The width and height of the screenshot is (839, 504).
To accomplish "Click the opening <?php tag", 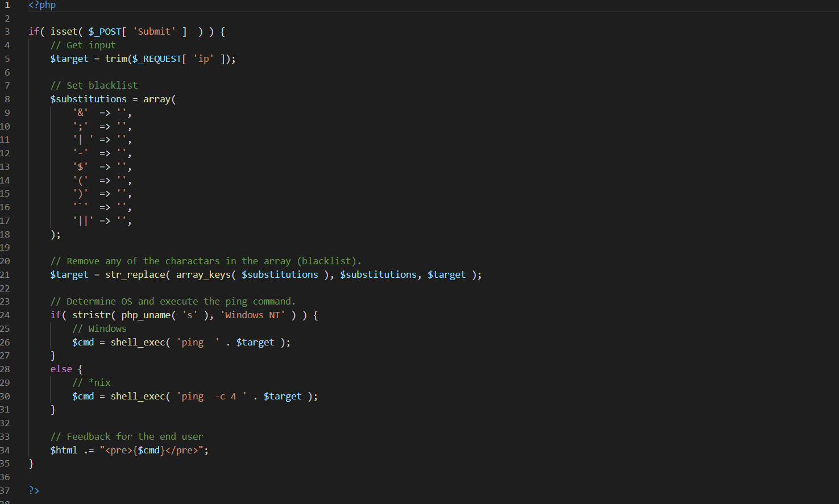I will tap(42, 5).
